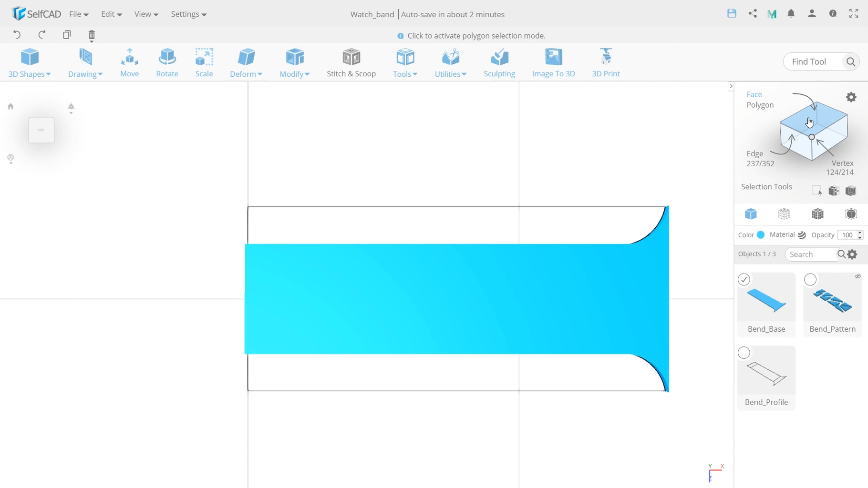Click the Bend_Profile thumbnail
The width and height of the screenshot is (868, 488).
pos(766,374)
